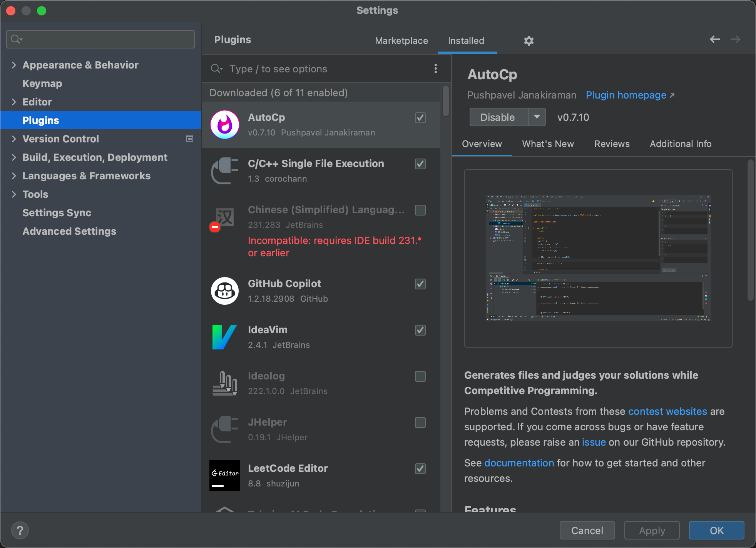Click the GitHub Copilot plugin icon
Image resolution: width=756 pixels, height=548 pixels.
[225, 291]
